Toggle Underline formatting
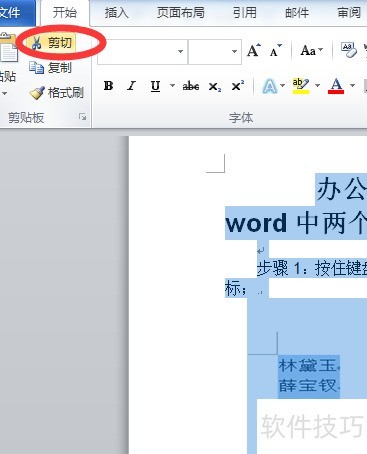 pos(155,86)
